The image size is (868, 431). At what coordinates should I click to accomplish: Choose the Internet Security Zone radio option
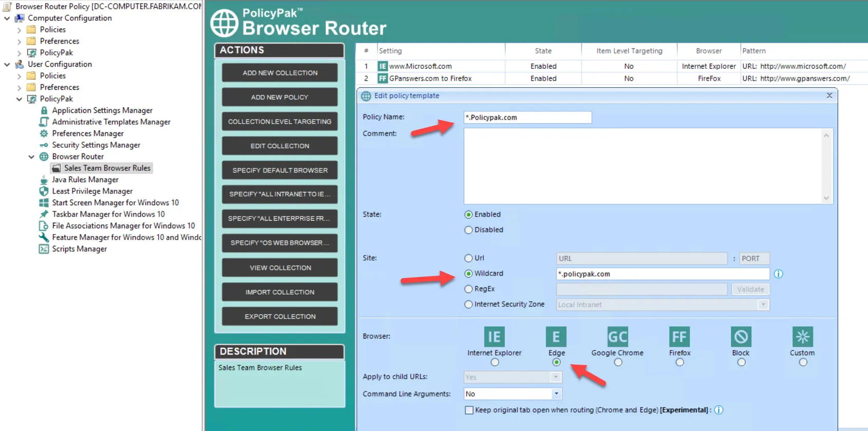tap(468, 304)
